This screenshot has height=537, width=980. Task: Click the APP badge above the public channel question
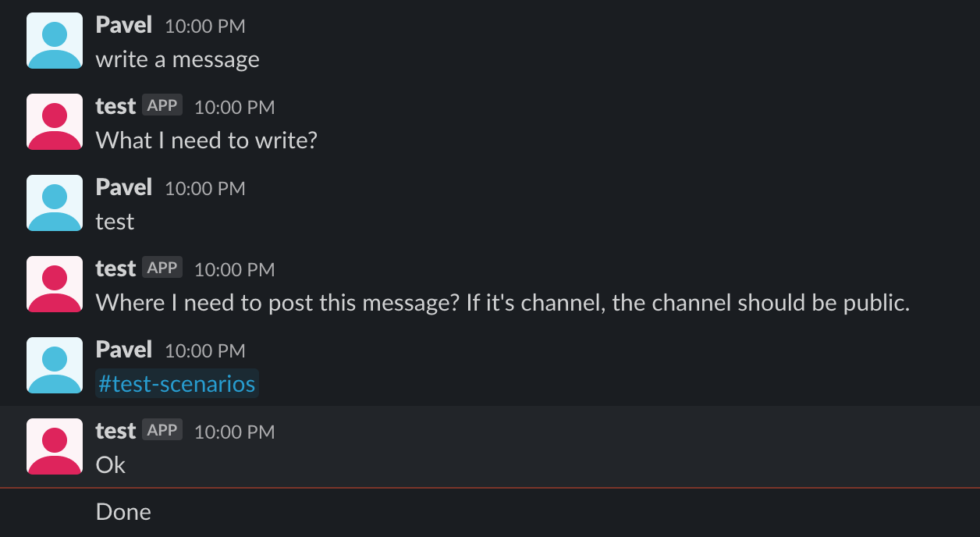(162, 268)
